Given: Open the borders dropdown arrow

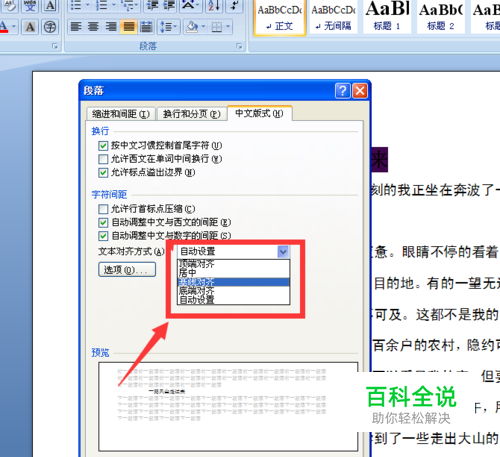Looking at the screenshot, I should tap(228, 27).
